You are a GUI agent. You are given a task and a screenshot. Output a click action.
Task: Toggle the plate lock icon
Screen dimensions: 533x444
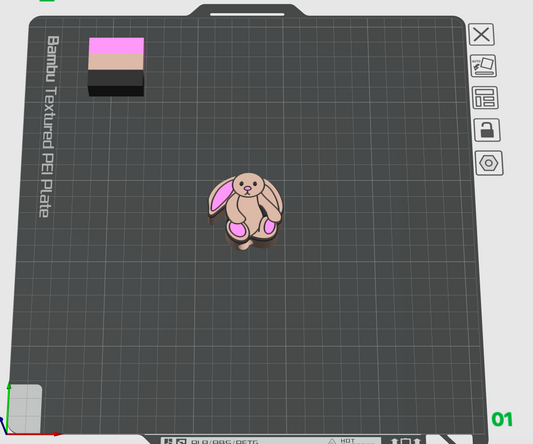click(x=487, y=130)
